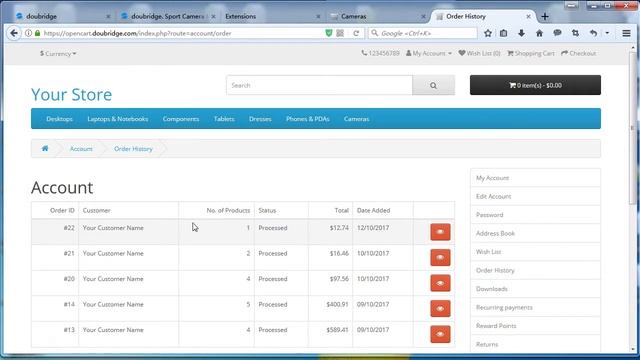Bookmark this page with the star icon
Screen dimensions: 640x360
click(488, 33)
